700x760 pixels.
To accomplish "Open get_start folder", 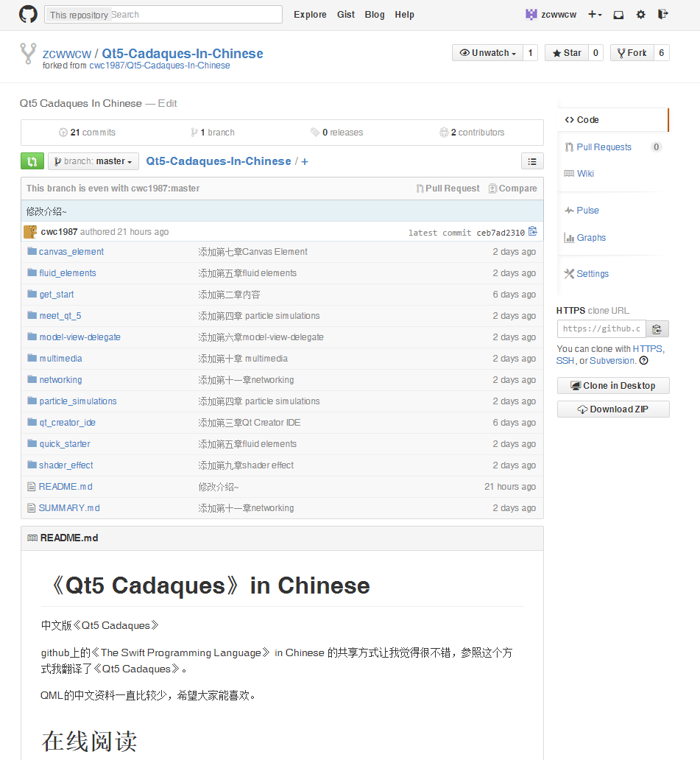I will (57, 295).
